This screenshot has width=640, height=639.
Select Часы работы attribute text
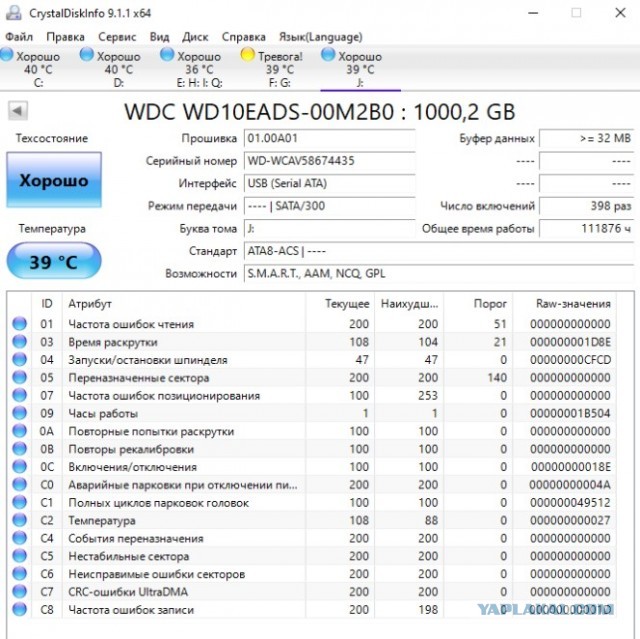tap(103, 413)
